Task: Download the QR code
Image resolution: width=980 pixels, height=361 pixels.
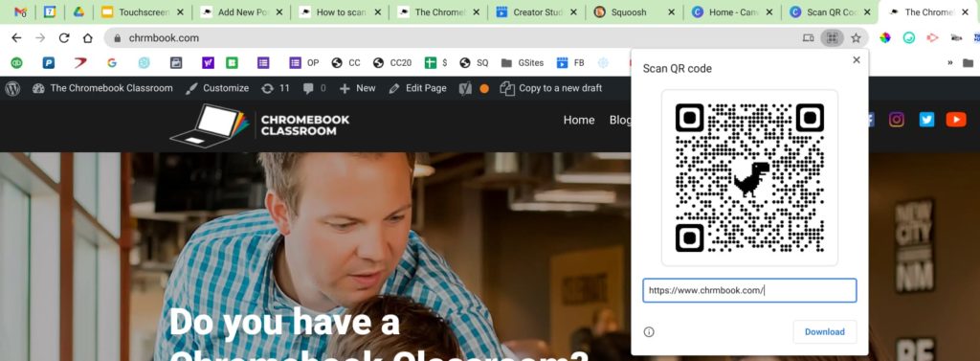Action: [x=824, y=331]
